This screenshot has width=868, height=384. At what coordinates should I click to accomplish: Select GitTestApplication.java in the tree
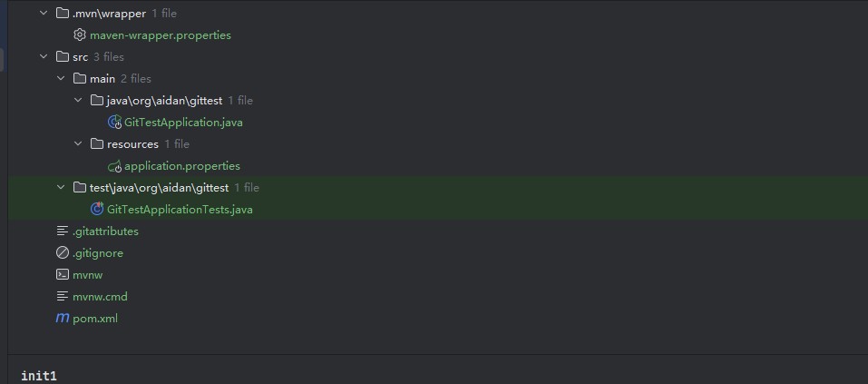(x=183, y=123)
